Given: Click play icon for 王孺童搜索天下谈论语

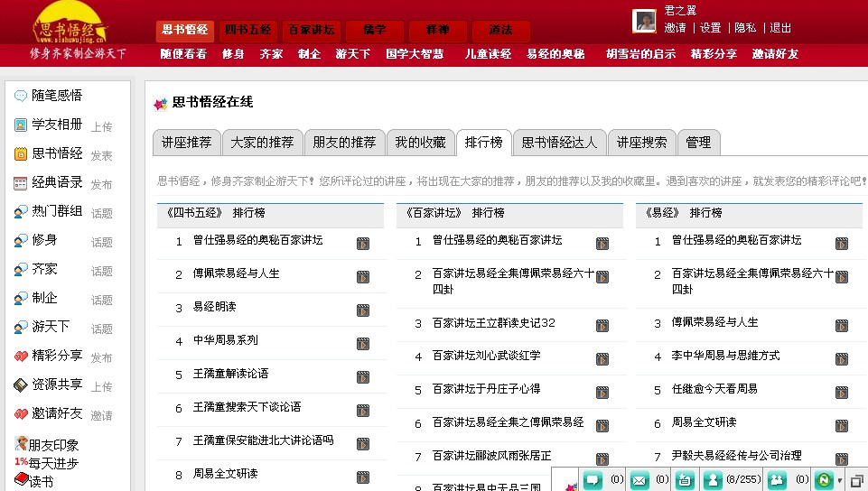Looking at the screenshot, I should click(363, 411).
